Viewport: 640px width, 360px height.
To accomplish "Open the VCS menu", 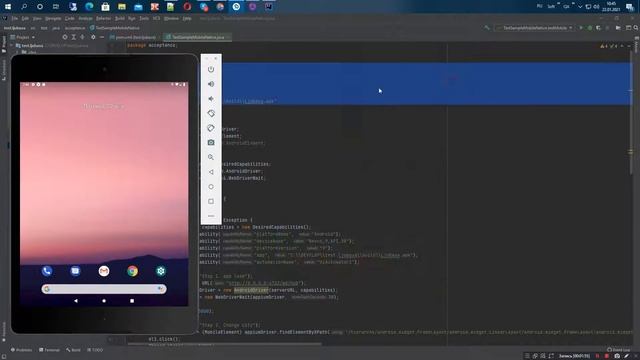I will pos(156,18).
